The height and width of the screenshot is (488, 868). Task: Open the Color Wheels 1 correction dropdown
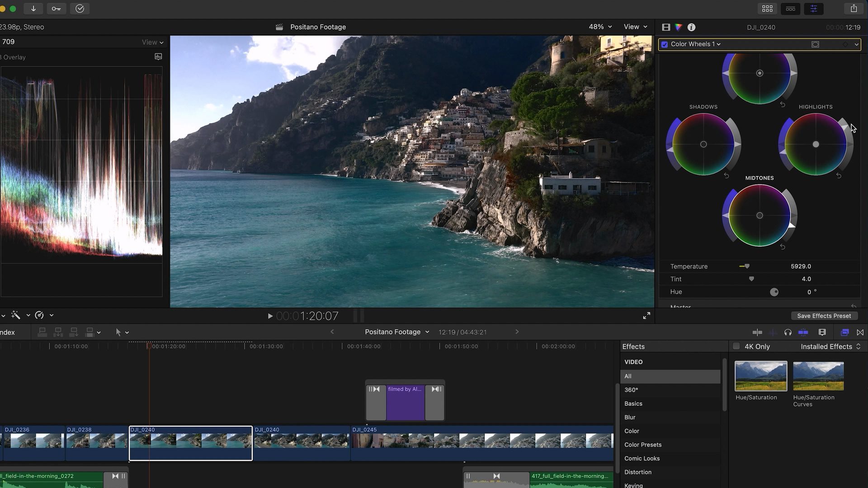pyautogui.click(x=695, y=44)
